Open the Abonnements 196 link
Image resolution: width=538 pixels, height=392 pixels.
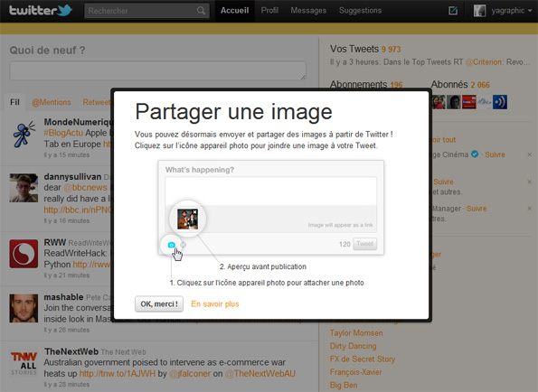click(x=366, y=84)
